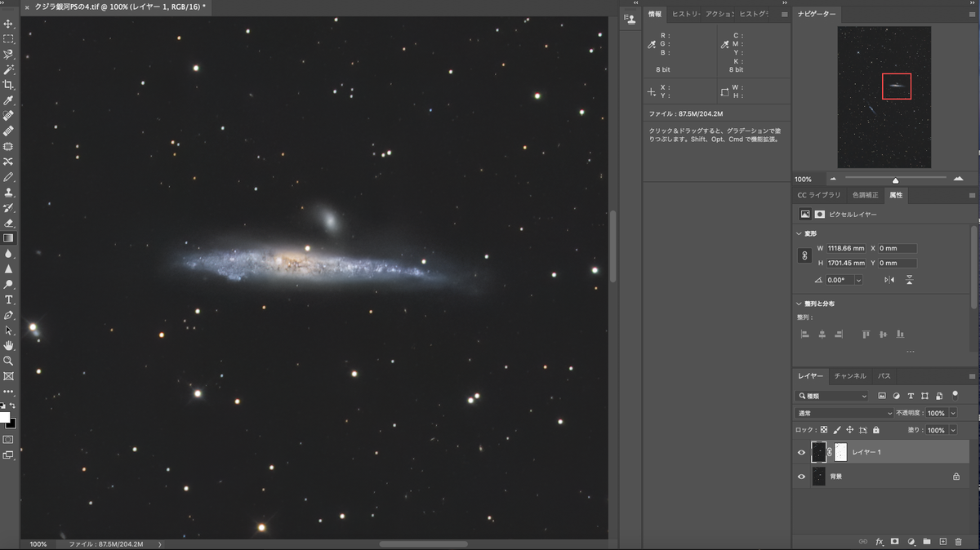Select the Hand tool
Screen dimensions: 980x550
(8, 345)
